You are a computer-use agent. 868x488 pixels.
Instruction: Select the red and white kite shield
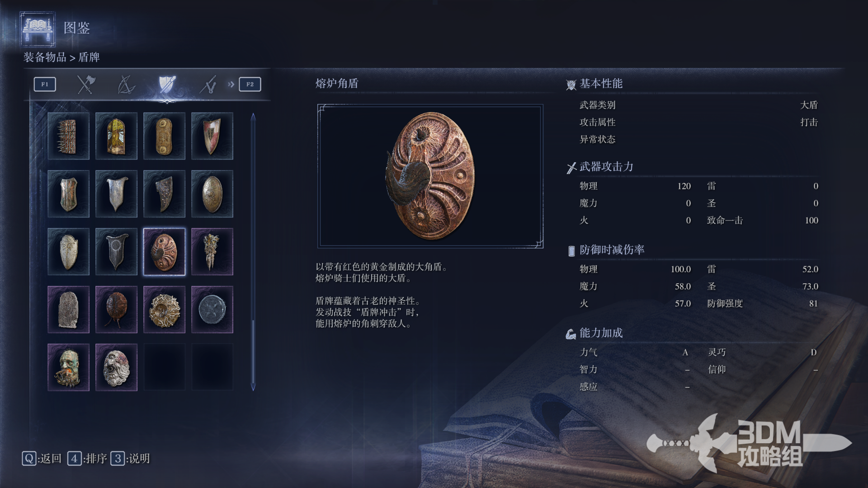pyautogui.click(x=212, y=136)
